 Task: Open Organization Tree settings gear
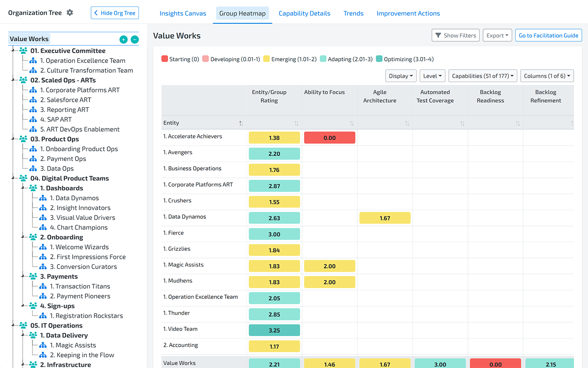click(x=70, y=13)
